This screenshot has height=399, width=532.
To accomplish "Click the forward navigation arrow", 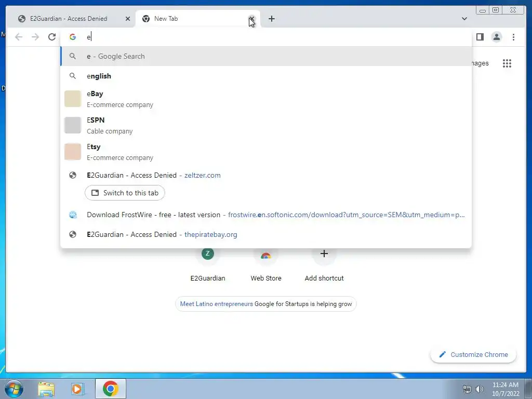I will [x=35, y=37].
